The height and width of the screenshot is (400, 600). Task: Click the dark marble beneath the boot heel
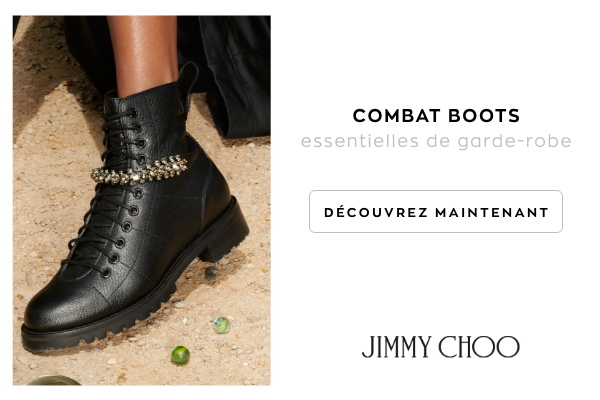pyautogui.click(x=211, y=273)
